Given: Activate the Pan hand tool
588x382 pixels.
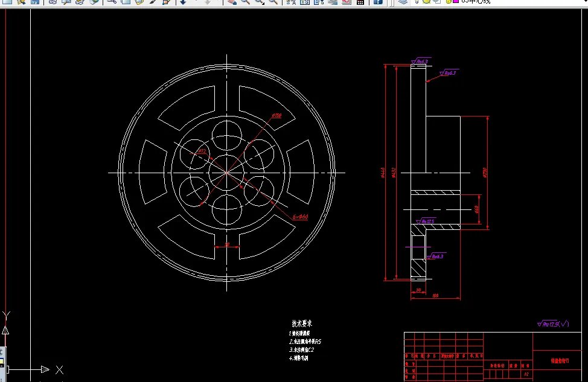Looking at the screenshot, I should coord(232,1).
